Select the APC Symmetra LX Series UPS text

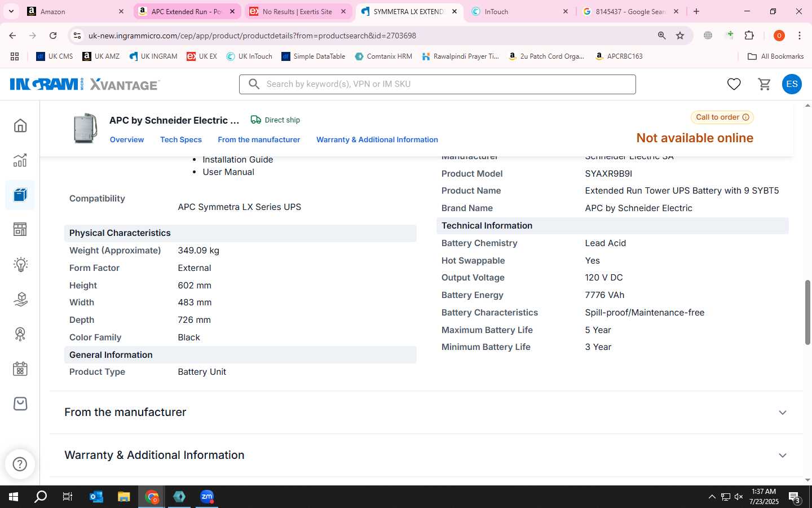coord(240,207)
